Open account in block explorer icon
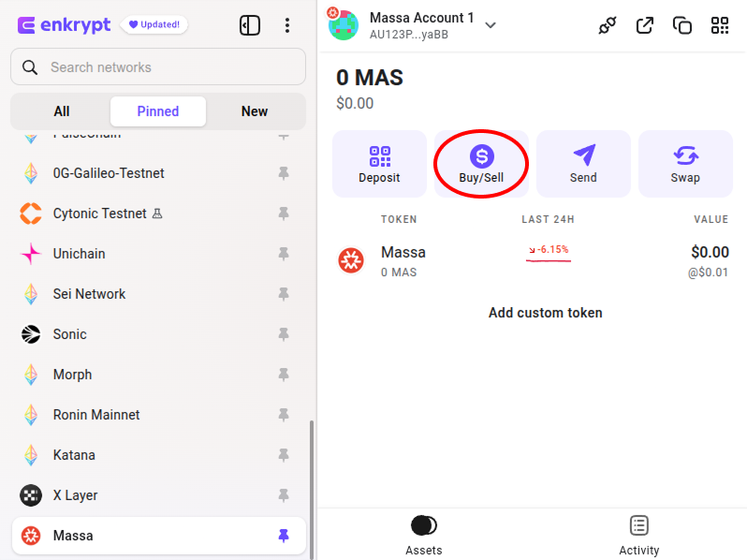The image size is (747, 560). (645, 25)
